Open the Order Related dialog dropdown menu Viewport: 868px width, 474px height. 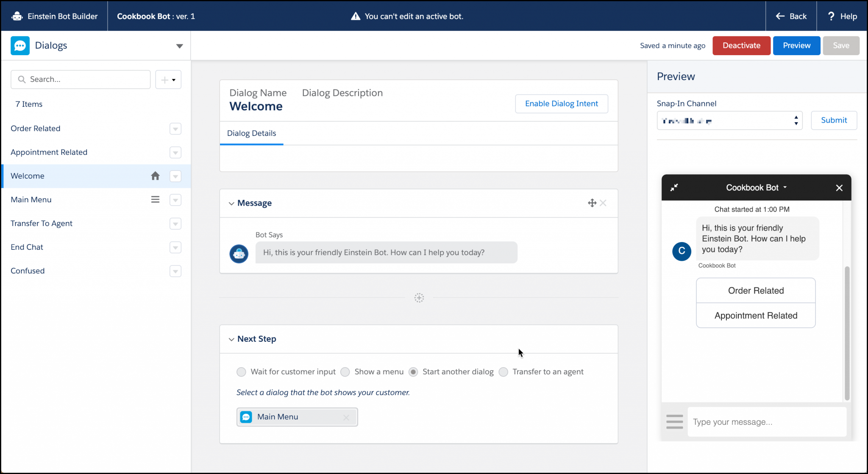pyautogui.click(x=175, y=128)
